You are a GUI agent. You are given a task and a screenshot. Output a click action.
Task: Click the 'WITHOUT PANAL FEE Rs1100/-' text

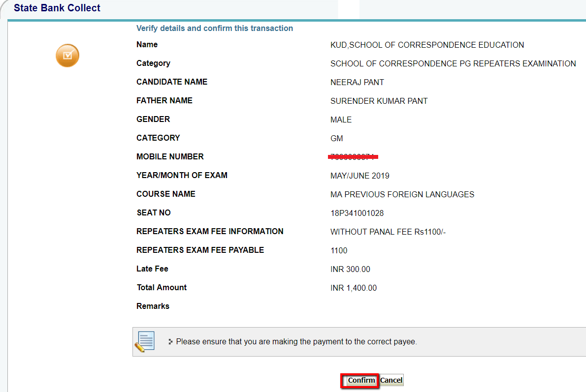pos(388,232)
